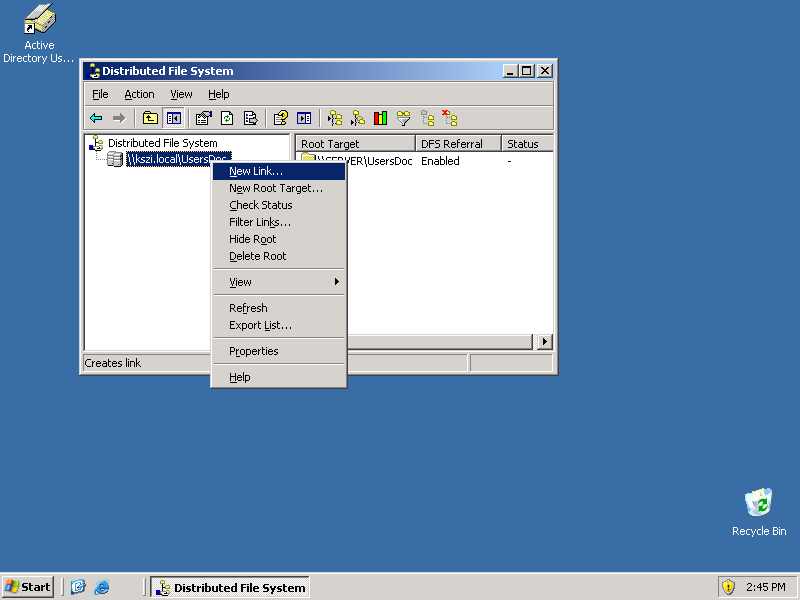
Task: Click the Filter Links funnel icon
Action: (404, 118)
